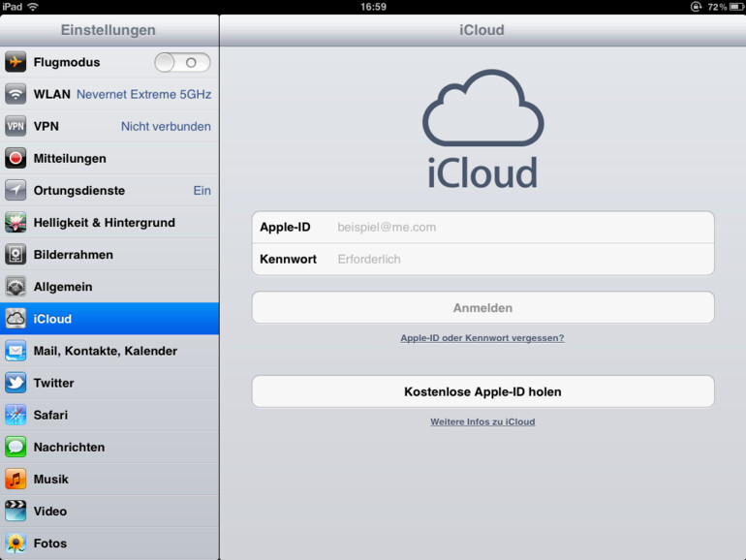This screenshot has height=560, width=746.
Task: Tap the Twitter bird icon
Action: coord(16,383)
